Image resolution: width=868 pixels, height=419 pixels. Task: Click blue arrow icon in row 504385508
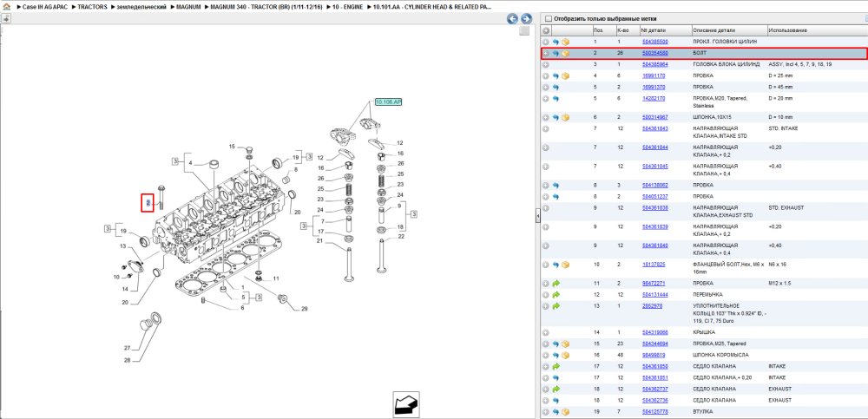pyautogui.click(x=556, y=42)
